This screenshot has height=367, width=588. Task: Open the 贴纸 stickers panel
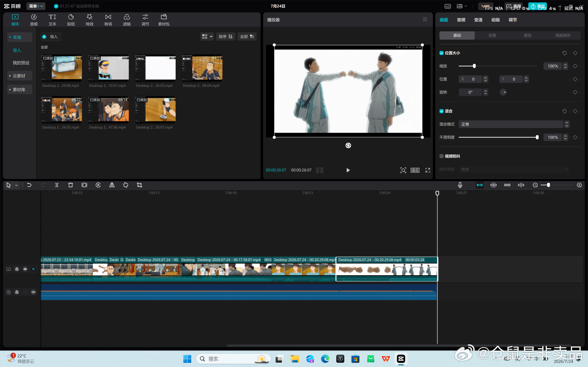71,20
